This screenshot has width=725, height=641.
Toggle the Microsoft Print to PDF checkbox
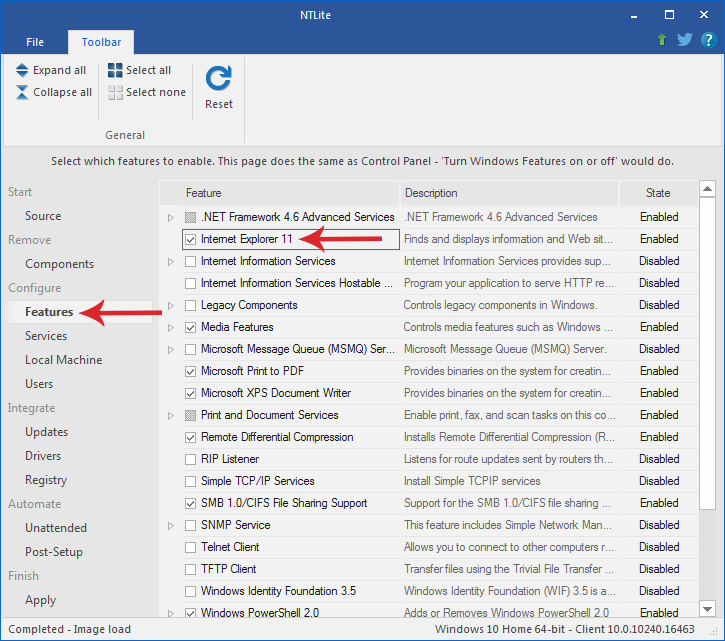coord(190,371)
